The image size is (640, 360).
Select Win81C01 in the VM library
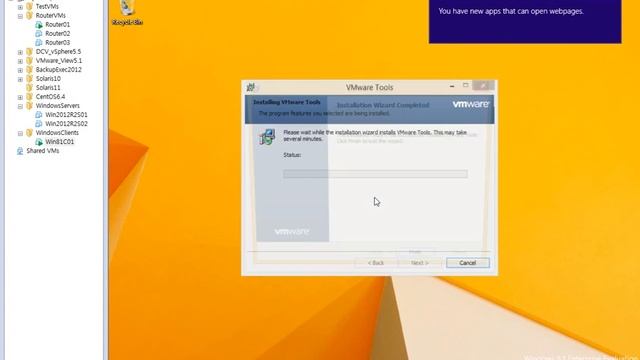[x=60, y=142]
